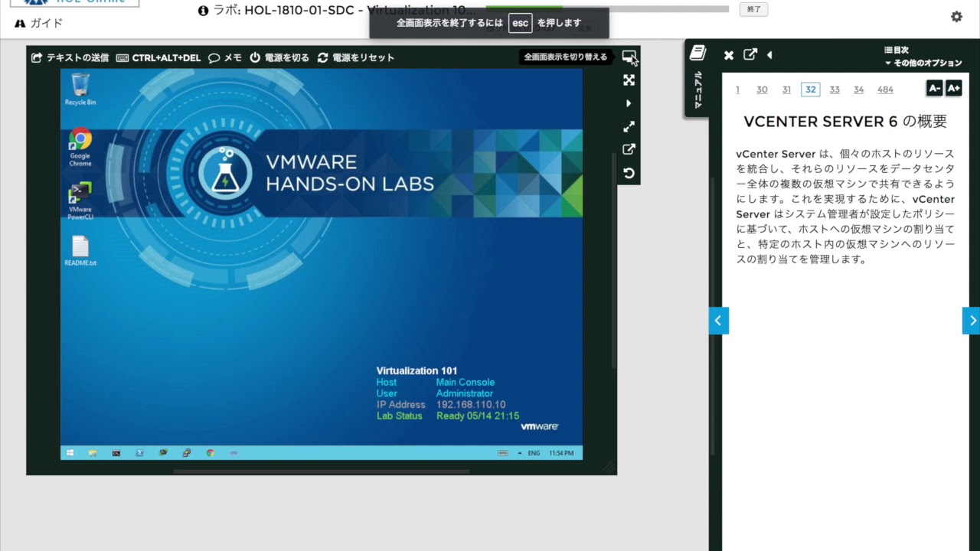Increase manual font size with A+
This screenshot has width=980, height=551.
click(953, 88)
